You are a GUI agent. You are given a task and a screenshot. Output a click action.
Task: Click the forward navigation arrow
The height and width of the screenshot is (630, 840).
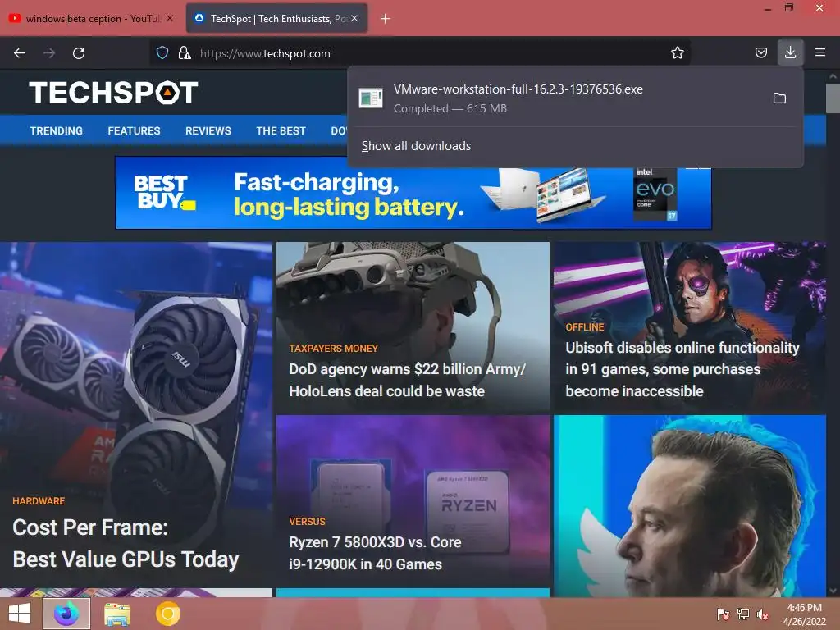click(x=49, y=53)
